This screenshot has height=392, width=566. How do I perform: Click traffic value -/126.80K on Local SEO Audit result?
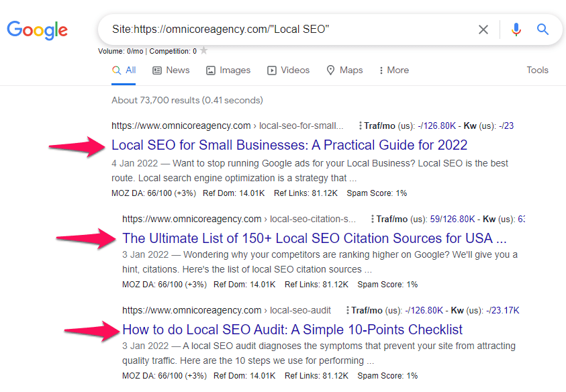(x=424, y=310)
